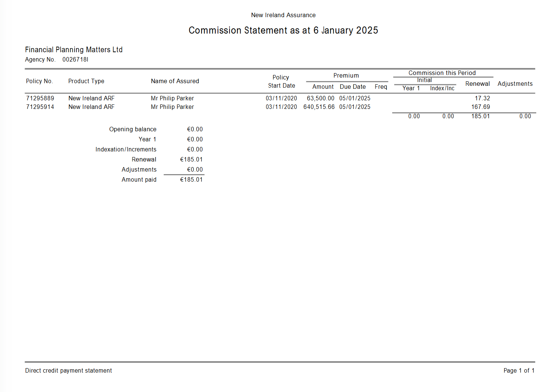Click premium amount 640,515.66
559x392 pixels.
click(x=319, y=107)
